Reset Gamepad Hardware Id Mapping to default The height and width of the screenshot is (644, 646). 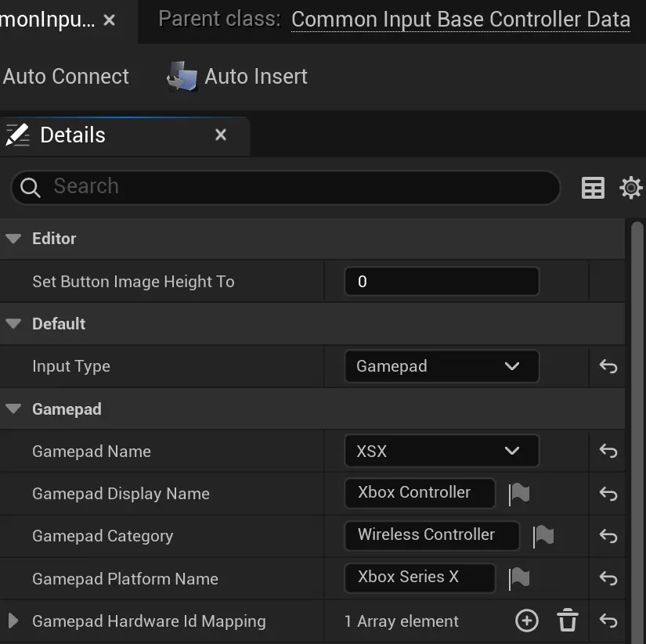608,621
